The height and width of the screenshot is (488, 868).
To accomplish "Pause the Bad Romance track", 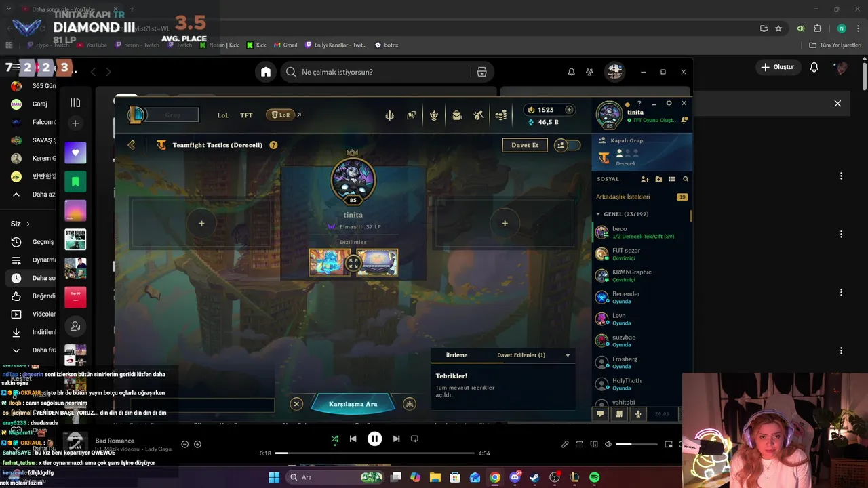I will [374, 439].
